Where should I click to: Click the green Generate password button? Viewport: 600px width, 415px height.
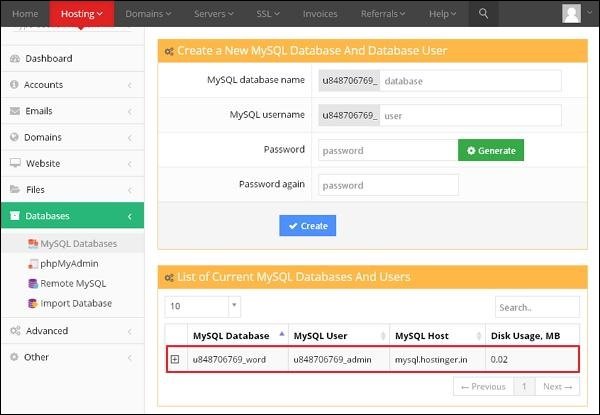(x=490, y=150)
